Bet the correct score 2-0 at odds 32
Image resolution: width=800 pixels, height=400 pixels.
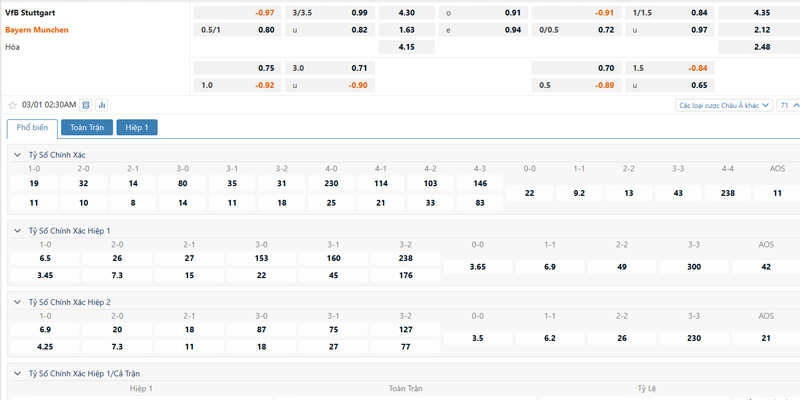pyautogui.click(x=84, y=184)
